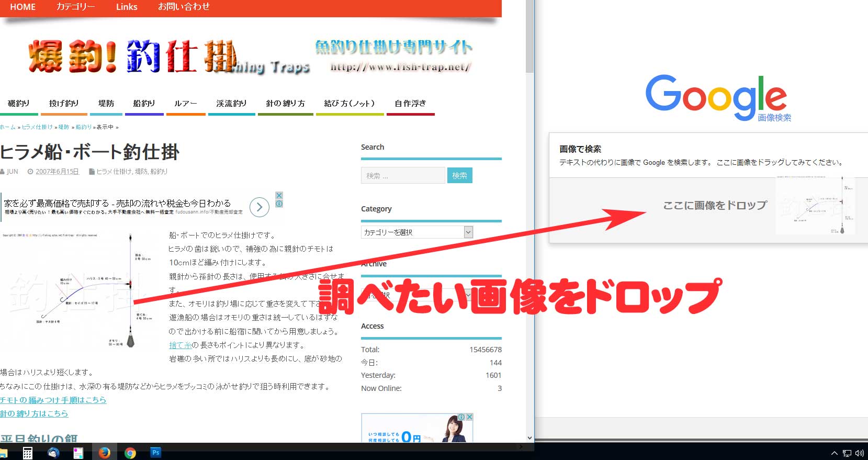Click the circled arrow on the banner ad
The image size is (868, 460).
pos(260,207)
